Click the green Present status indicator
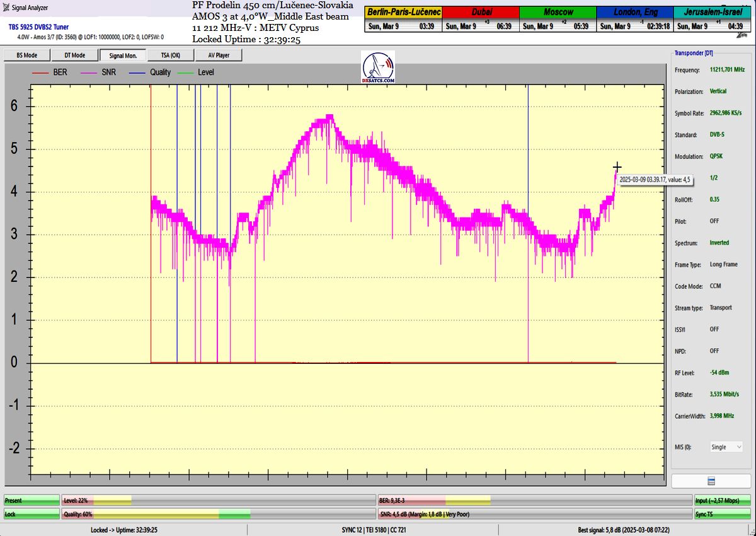 point(31,500)
